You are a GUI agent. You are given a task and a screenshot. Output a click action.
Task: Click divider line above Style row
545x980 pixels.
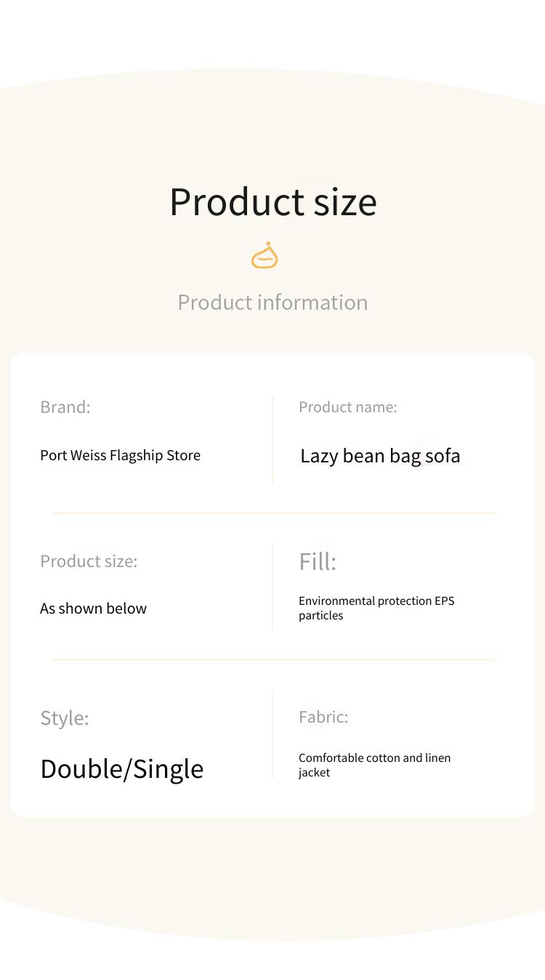coord(273,660)
